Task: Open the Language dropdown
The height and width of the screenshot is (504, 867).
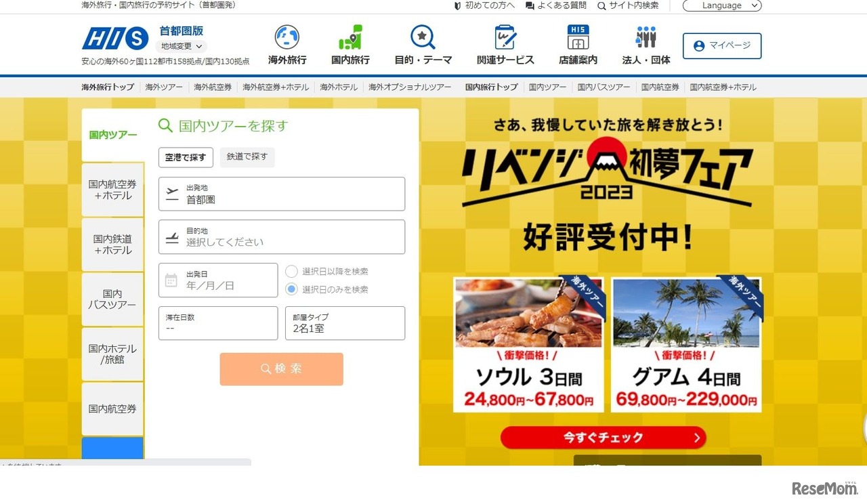Action: pyautogui.click(x=722, y=5)
